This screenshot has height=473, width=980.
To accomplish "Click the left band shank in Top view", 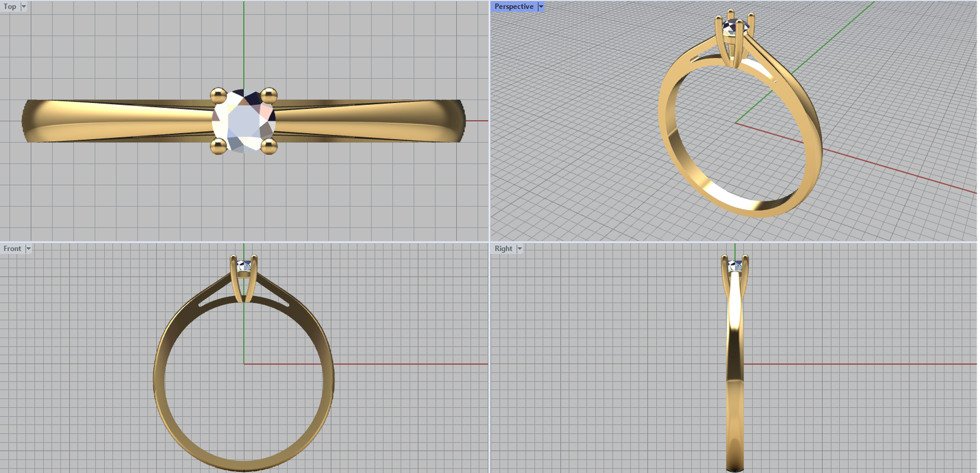I will tap(116, 121).
